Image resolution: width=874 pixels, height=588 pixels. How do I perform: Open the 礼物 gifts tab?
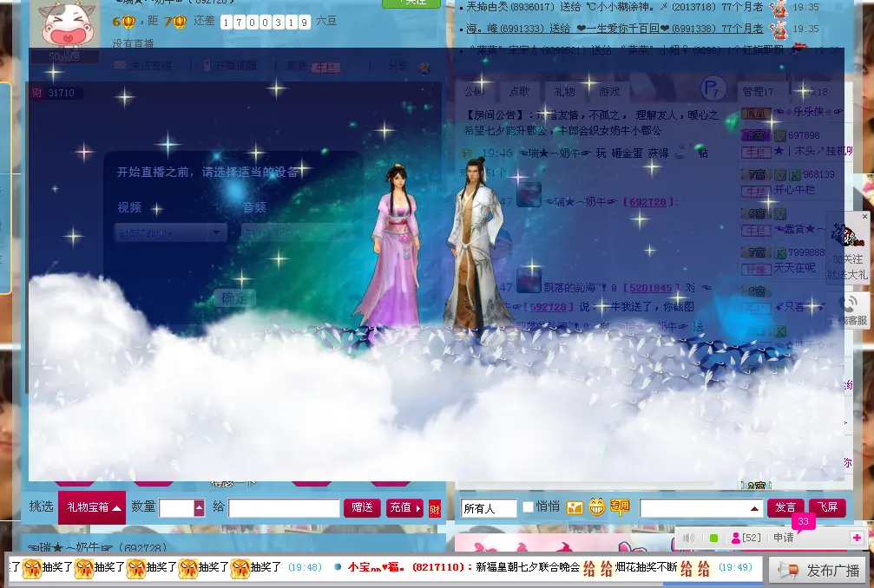[564, 91]
